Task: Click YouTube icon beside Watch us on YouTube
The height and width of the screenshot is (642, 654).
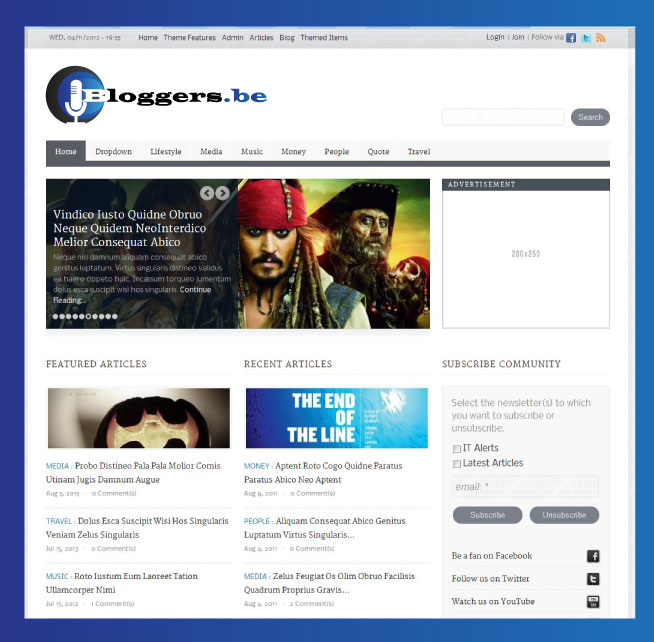Action: [x=593, y=602]
